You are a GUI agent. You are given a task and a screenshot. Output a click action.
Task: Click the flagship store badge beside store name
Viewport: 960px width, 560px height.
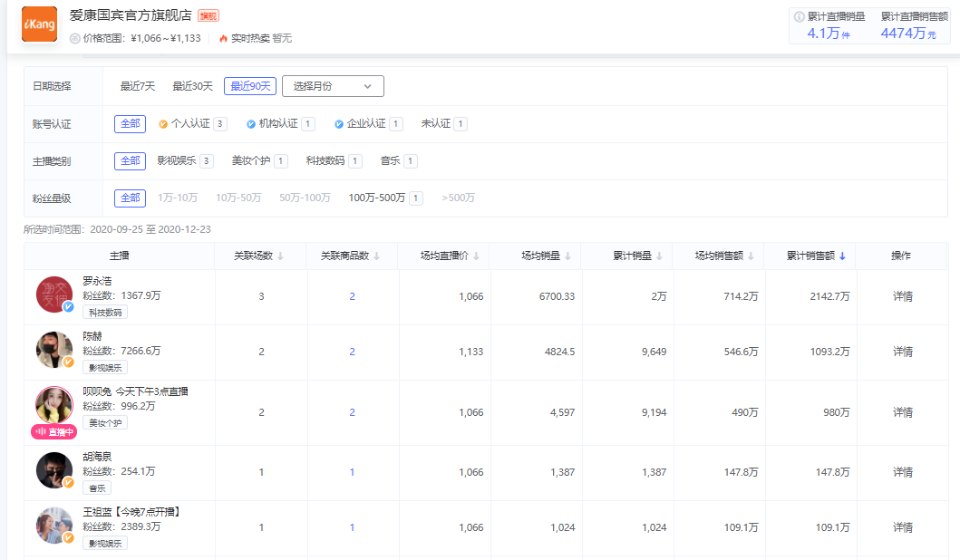coord(208,16)
